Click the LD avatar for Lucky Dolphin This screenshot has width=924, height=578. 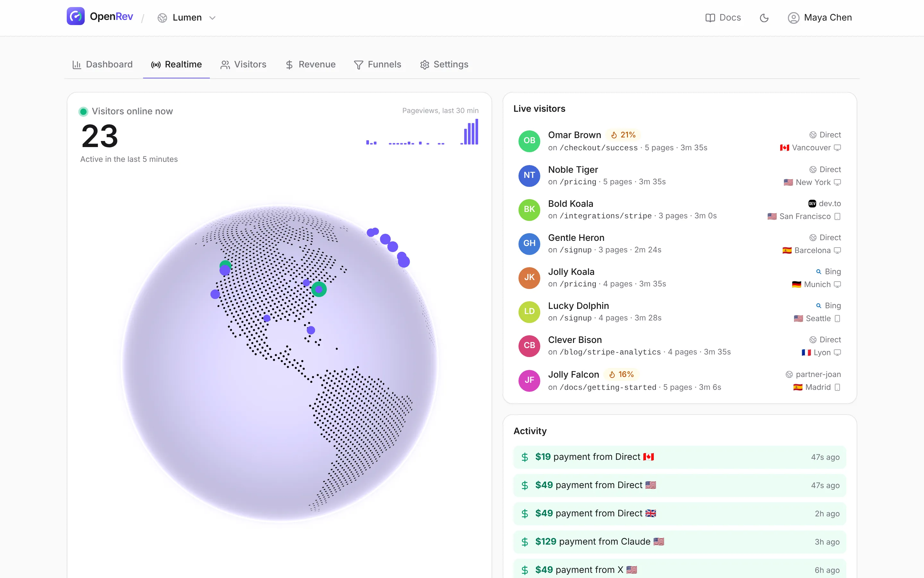coord(529,311)
